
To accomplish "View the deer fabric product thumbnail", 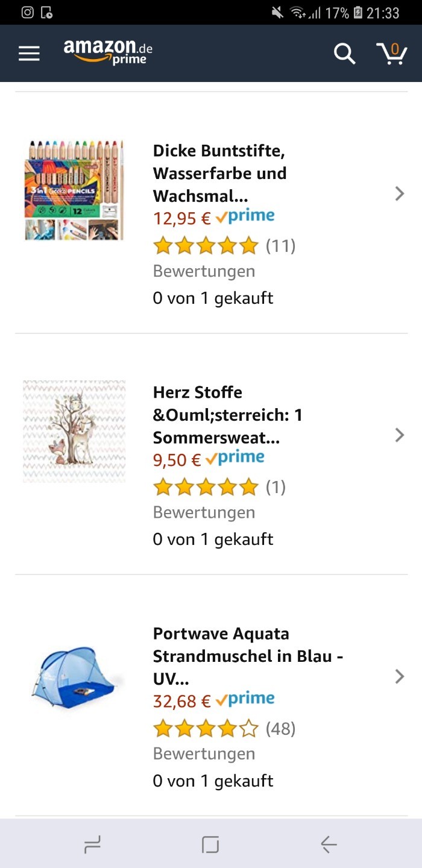I will (74, 431).
